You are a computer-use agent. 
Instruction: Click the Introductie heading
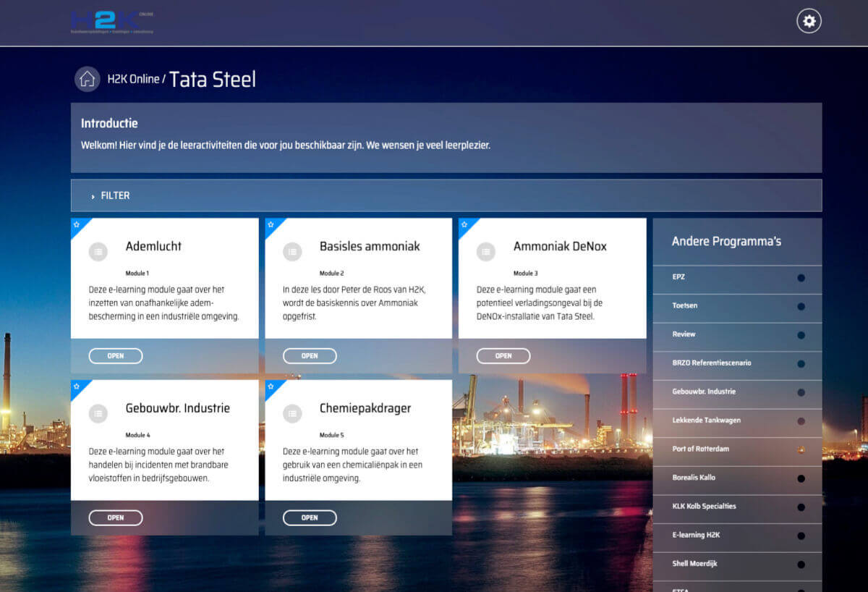pos(109,124)
